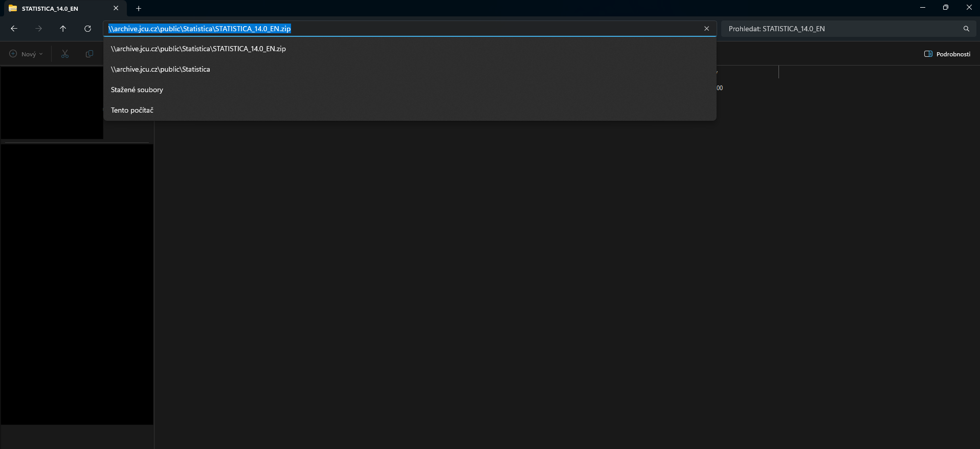Click the Cut scissors icon
This screenshot has width=980, height=449.
pyautogui.click(x=65, y=54)
